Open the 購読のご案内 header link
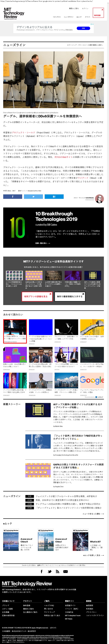Viewport: 109px width, 644px height. [74, 9]
